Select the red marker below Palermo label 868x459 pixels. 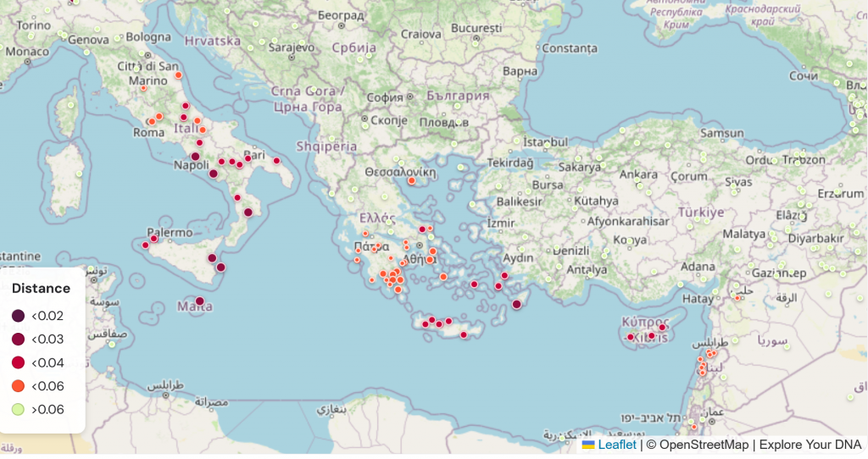click(x=154, y=239)
